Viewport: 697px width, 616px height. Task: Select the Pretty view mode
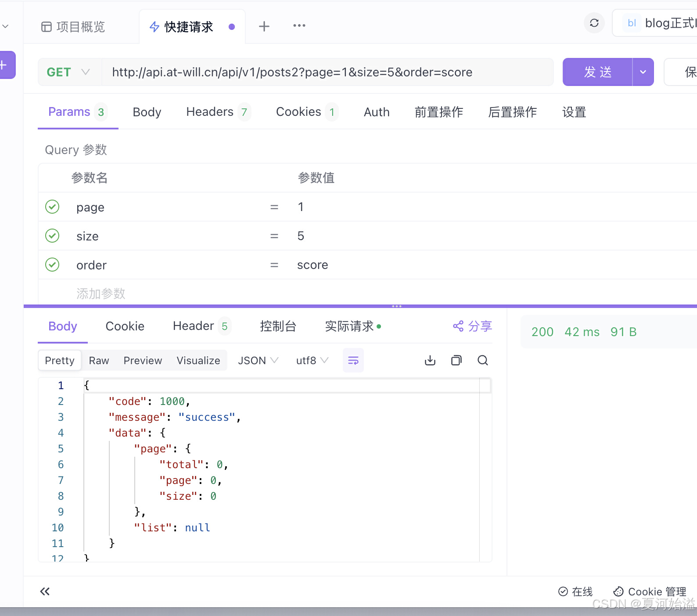(x=60, y=360)
